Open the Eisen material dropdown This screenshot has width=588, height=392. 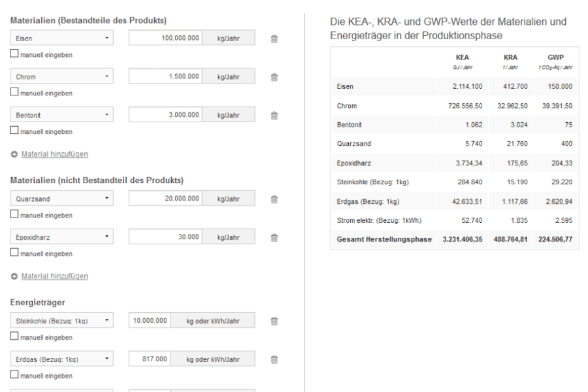point(62,39)
